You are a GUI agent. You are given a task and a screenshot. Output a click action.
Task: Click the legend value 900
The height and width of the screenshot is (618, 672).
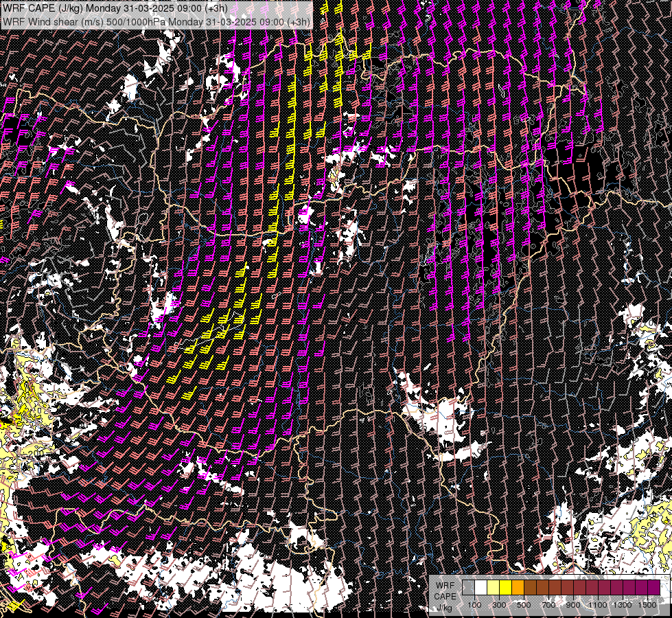[x=573, y=605]
